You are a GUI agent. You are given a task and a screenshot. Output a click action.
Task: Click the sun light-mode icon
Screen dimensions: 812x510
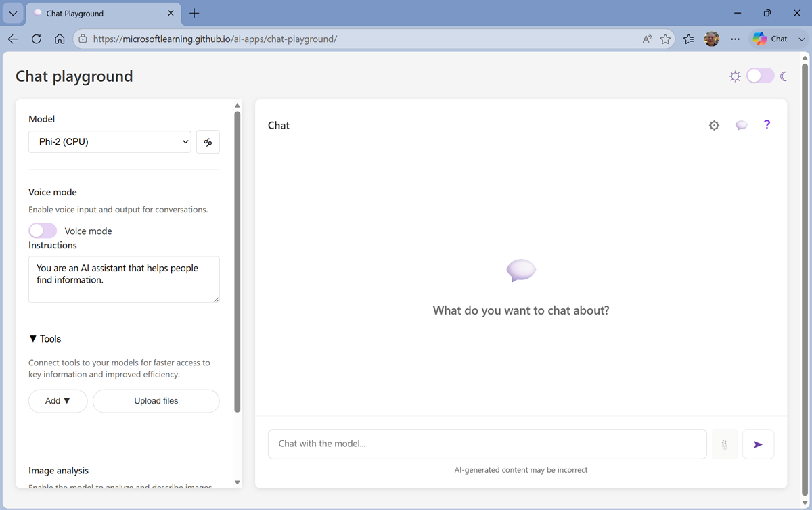(x=735, y=76)
